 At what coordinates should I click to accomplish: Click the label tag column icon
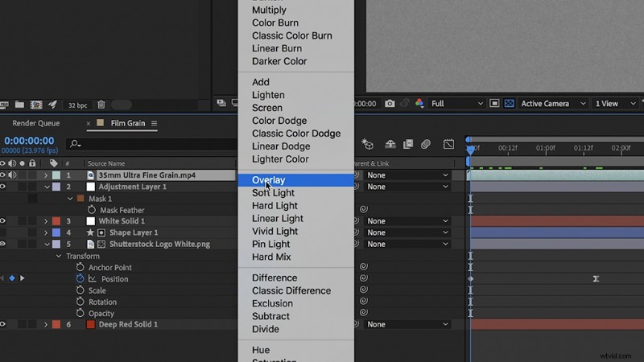point(53,163)
